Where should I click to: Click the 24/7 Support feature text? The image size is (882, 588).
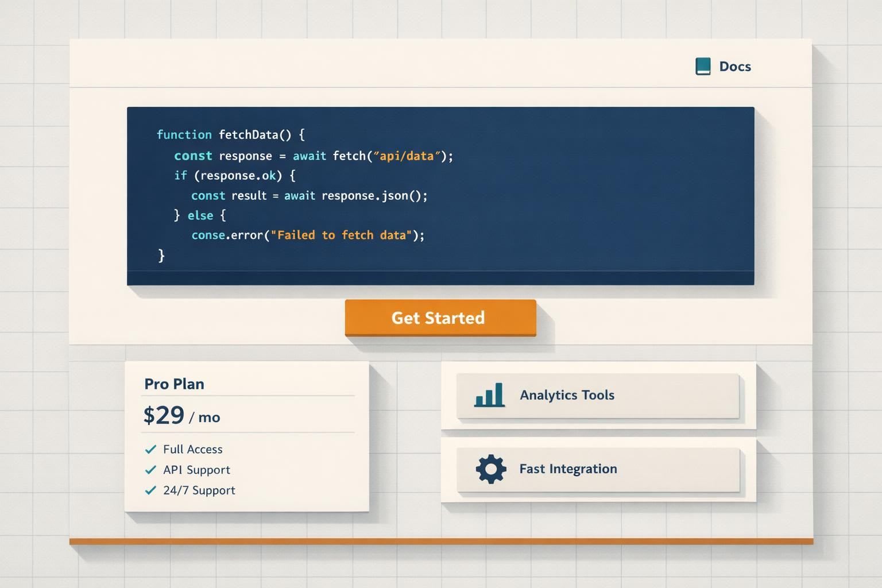(199, 490)
